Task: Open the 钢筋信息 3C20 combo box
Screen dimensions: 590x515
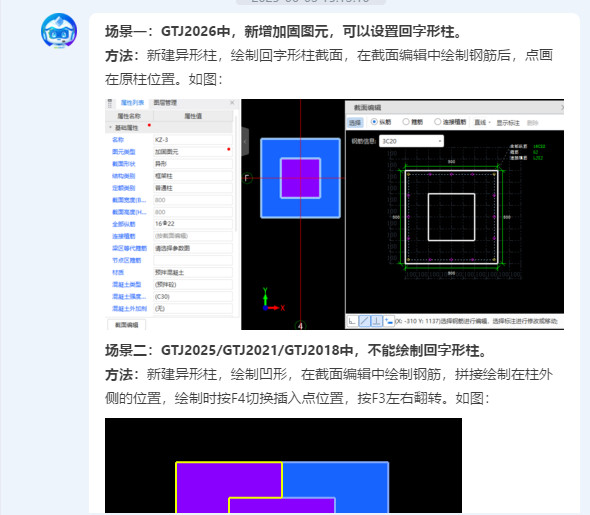Action: pyautogui.click(x=411, y=141)
